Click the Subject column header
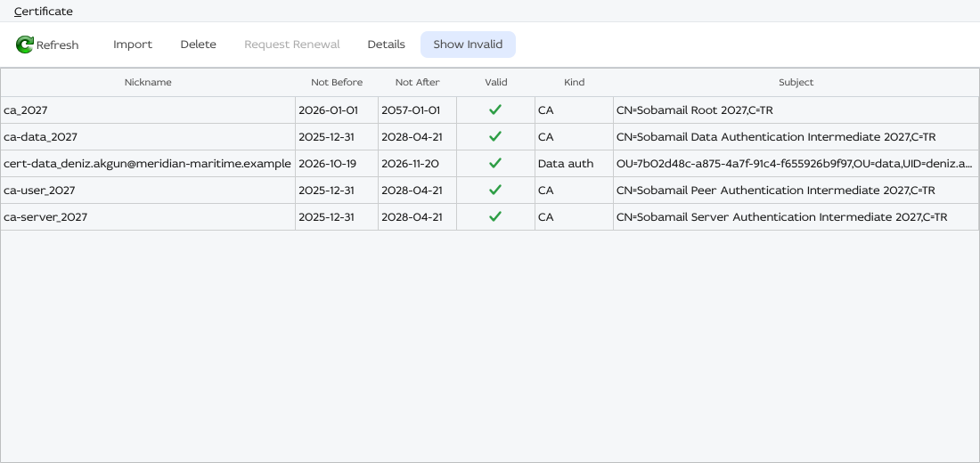 (796, 83)
